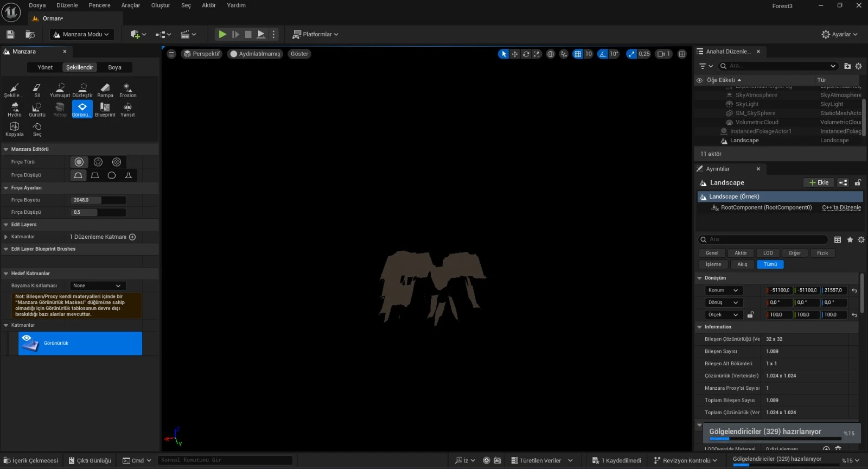Image resolution: width=868 pixels, height=469 pixels.
Task: Choose the Düzleştir flatten tool
Action: point(82,90)
